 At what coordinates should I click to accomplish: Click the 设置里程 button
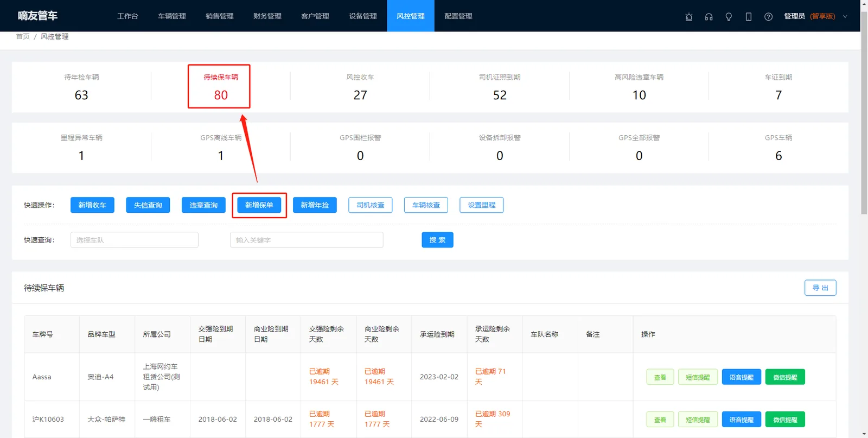pos(482,205)
